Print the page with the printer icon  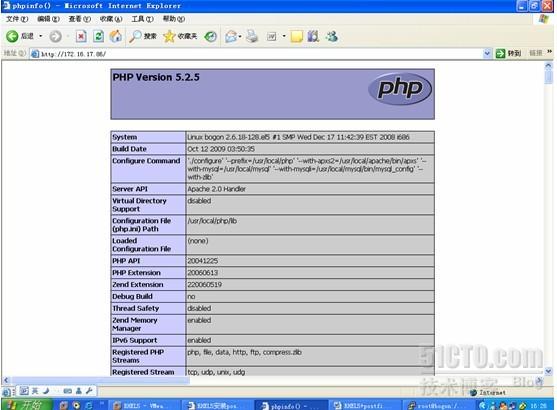pyautogui.click(x=252, y=36)
